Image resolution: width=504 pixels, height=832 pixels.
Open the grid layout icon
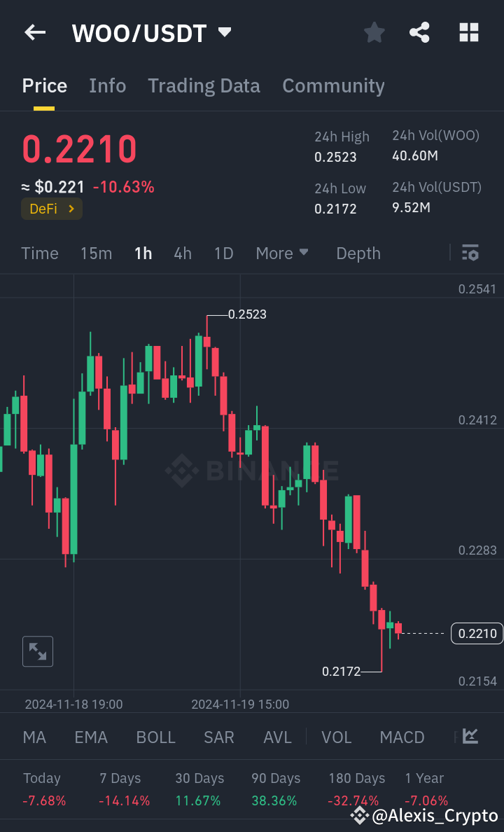(468, 32)
